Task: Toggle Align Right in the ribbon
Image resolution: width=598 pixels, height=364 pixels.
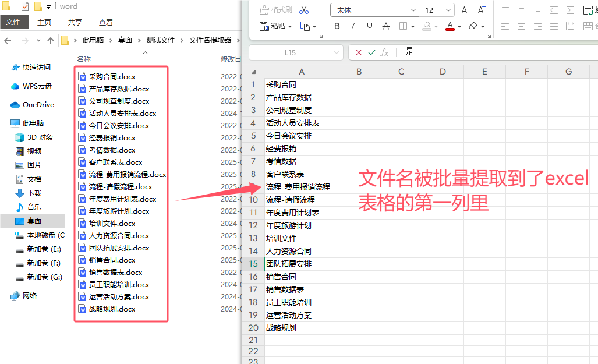Action: pos(538,26)
